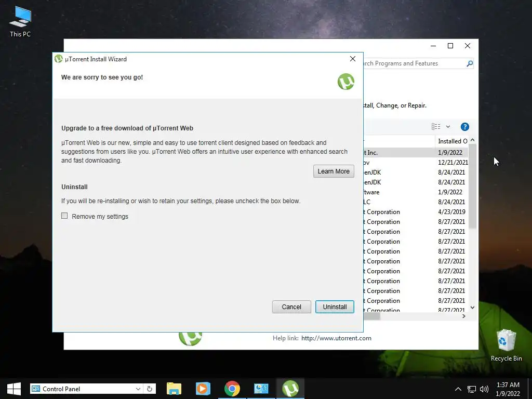Open File Explorer from the taskbar
Viewport: 532px width, 399px height.
[174, 389]
